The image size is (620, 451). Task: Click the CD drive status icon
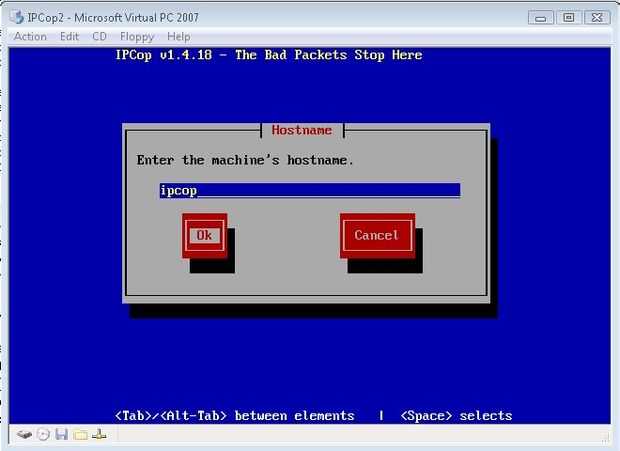[x=43, y=435]
